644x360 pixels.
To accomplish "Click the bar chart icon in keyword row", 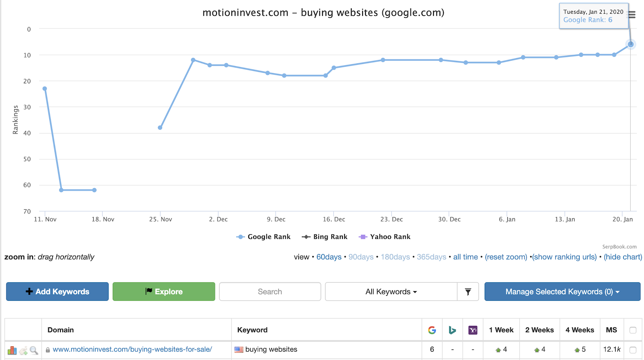I will (12, 350).
